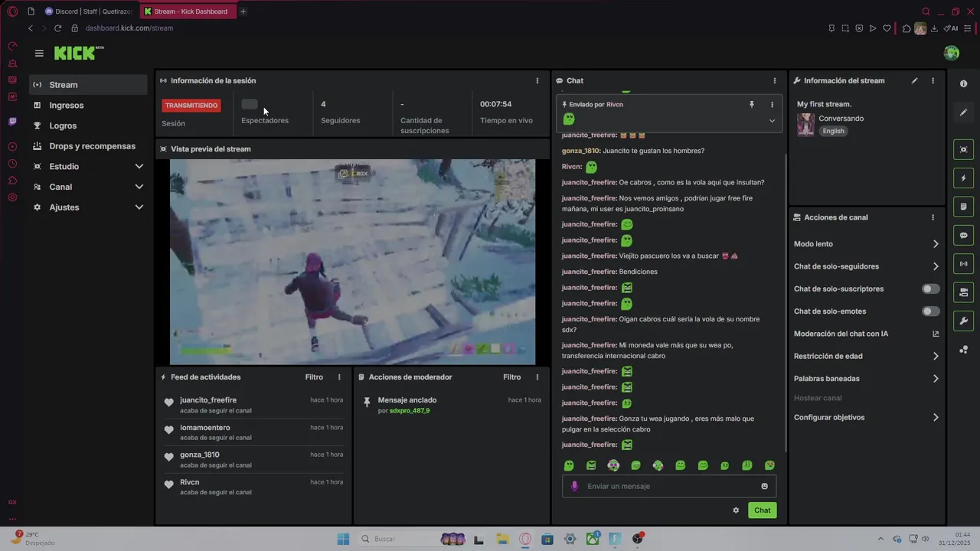Click lomamoentero in the activity feed
The height and width of the screenshot is (551, 980).
click(205, 428)
